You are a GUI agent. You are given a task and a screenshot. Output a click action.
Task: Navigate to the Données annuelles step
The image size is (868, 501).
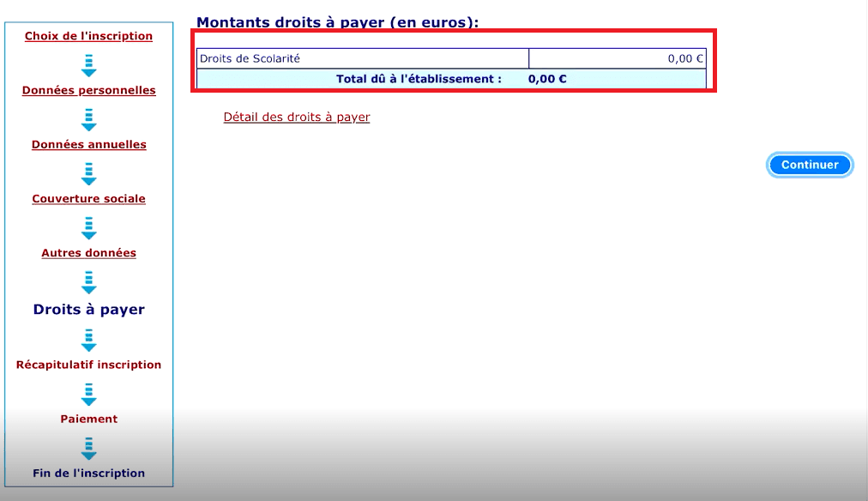tap(88, 144)
